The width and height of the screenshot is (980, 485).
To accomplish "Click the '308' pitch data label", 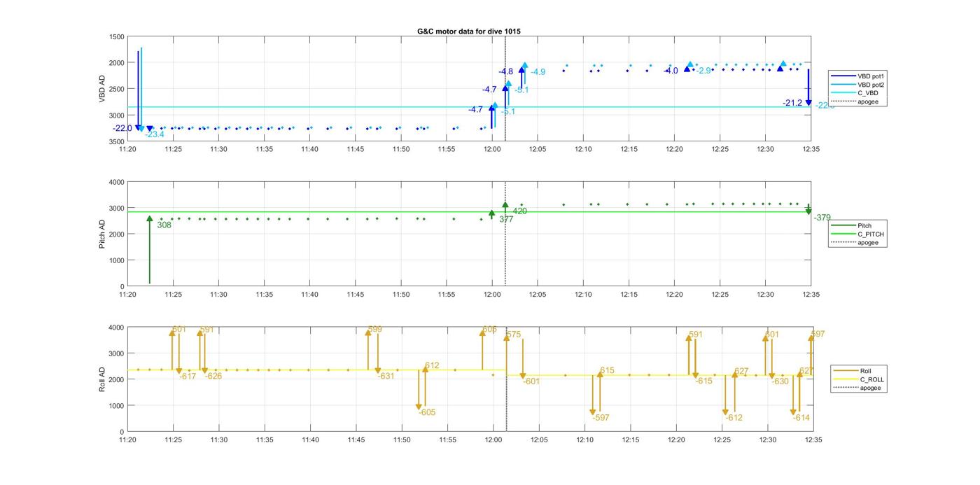I will 164,225.
